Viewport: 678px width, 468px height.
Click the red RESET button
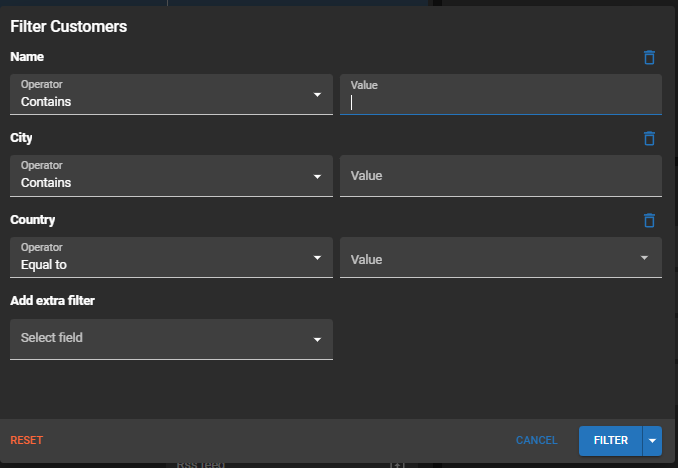point(27,440)
